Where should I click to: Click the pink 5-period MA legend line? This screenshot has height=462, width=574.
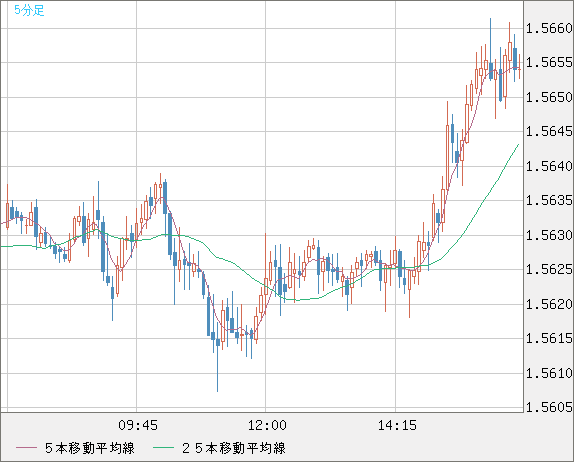[x=26, y=448]
